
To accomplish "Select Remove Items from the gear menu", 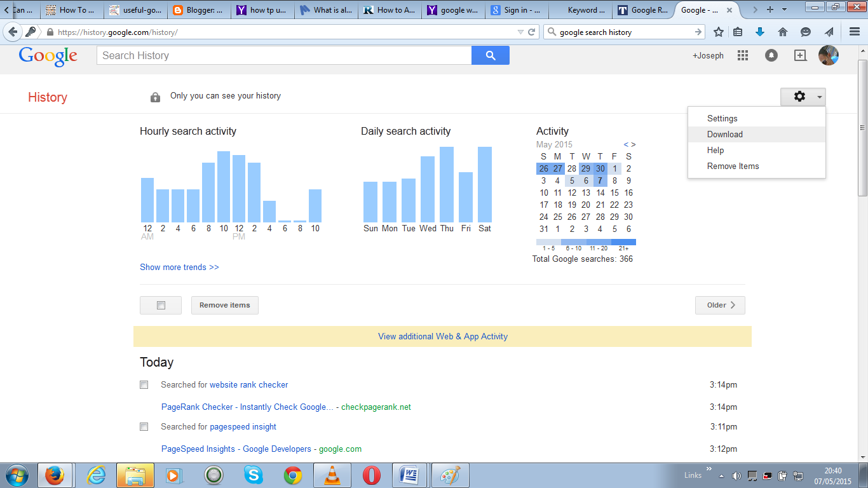I will pos(757,166).
